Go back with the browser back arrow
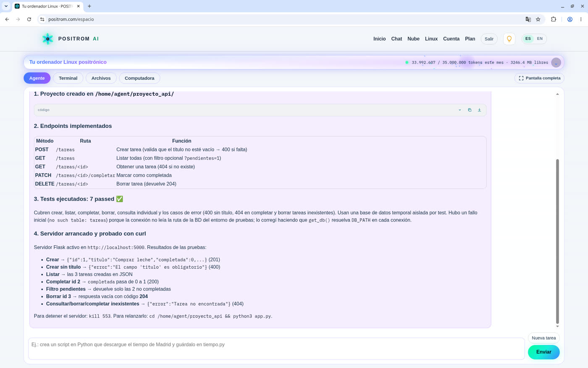Screen dimensions: 588x368 [x=7, y=19]
